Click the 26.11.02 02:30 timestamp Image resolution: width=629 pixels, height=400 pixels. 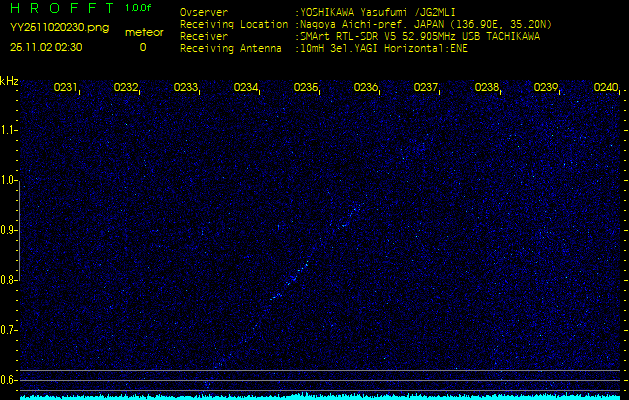click(x=46, y=47)
